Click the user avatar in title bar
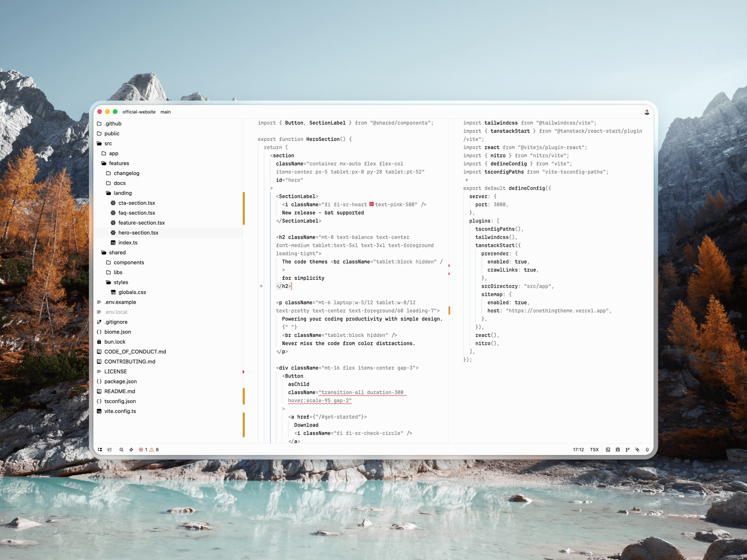The width and height of the screenshot is (747, 560). (647, 112)
